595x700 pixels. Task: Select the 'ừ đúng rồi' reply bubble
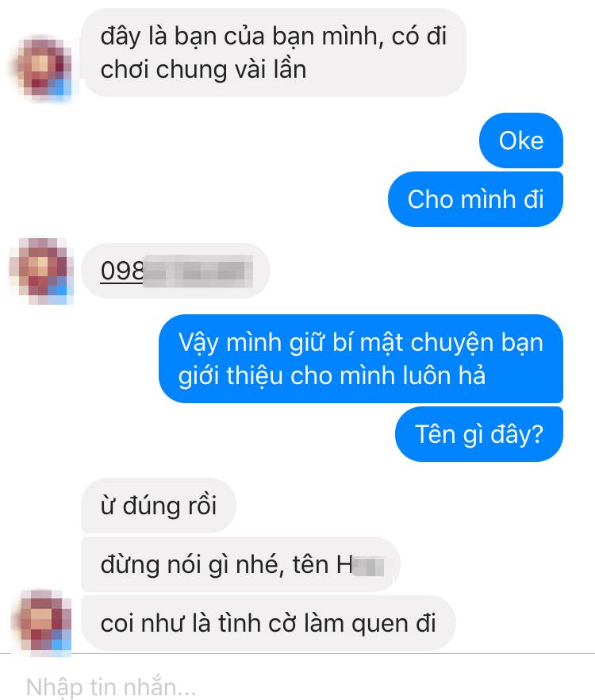click(159, 506)
